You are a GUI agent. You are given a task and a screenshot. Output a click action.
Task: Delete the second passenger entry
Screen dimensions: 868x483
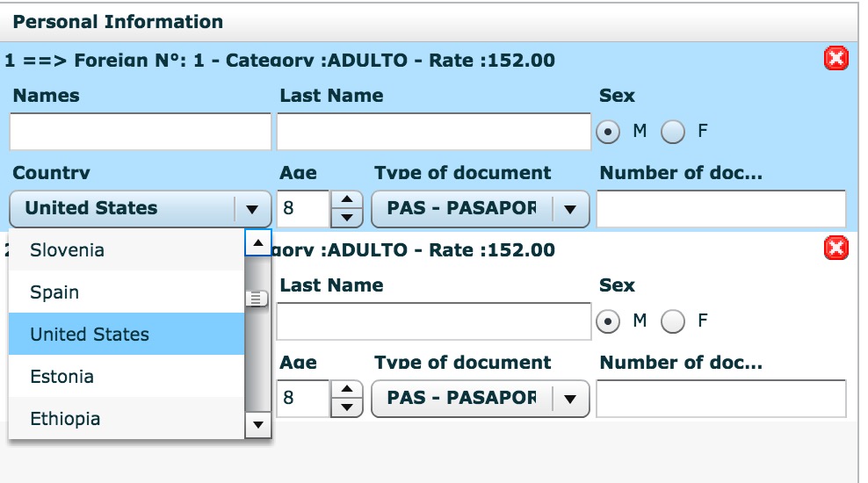pyautogui.click(x=835, y=249)
